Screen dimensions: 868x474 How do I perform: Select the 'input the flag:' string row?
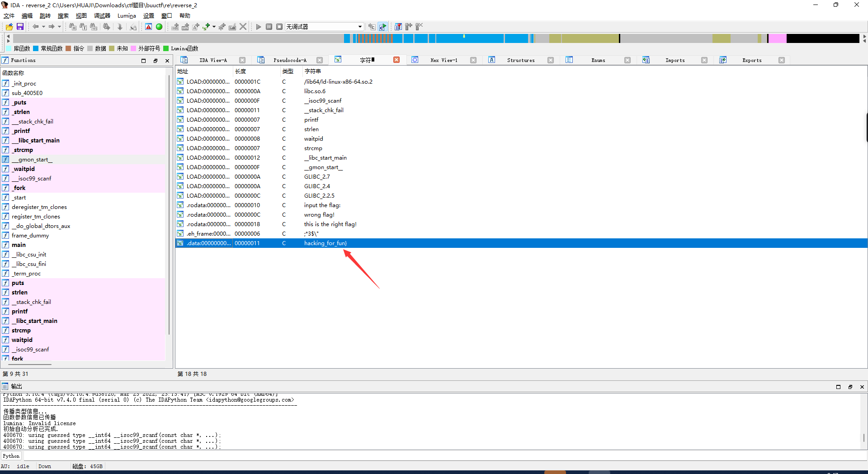click(521, 205)
